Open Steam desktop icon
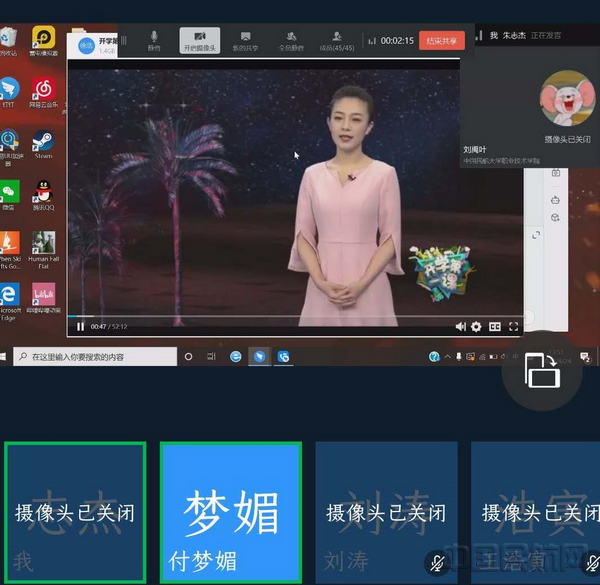600x585 pixels. pyautogui.click(x=43, y=142)
